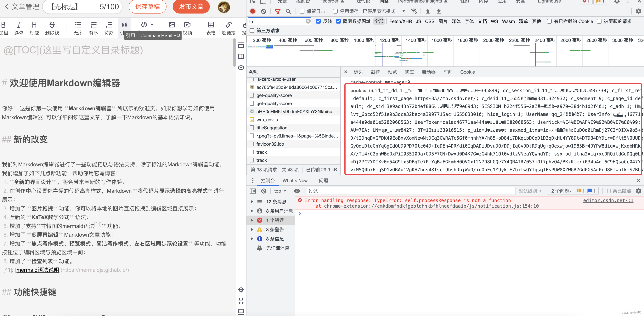Click the 发布文章 publish button
Screen dimensions: 644x316
[x=191, y=7]
